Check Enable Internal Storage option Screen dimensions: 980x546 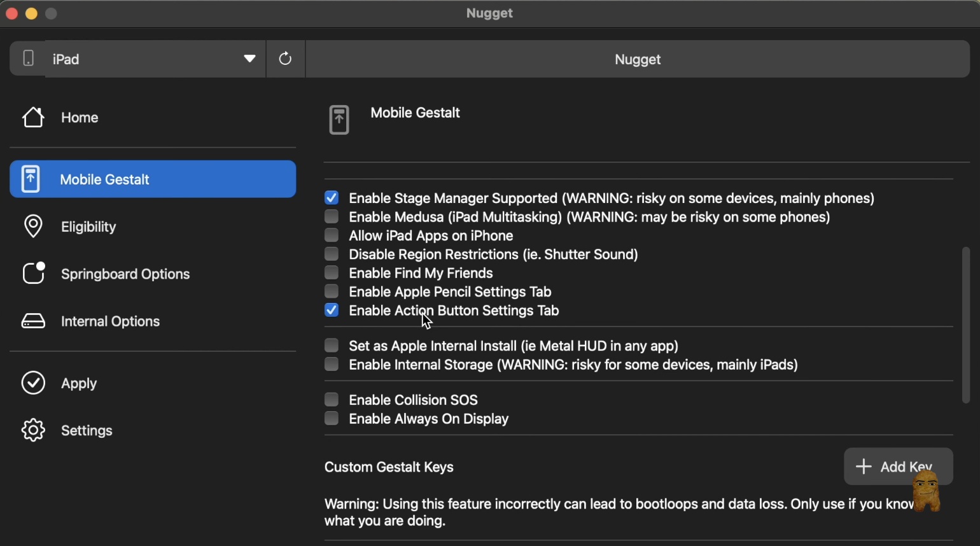pyautogui.click(x=332, y=365)
